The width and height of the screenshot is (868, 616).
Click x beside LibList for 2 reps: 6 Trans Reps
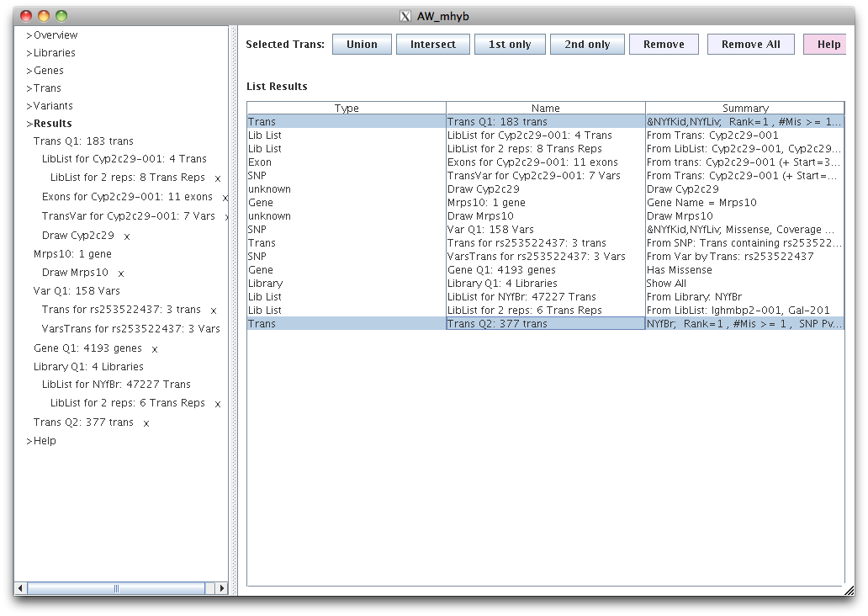click(218, 404)
